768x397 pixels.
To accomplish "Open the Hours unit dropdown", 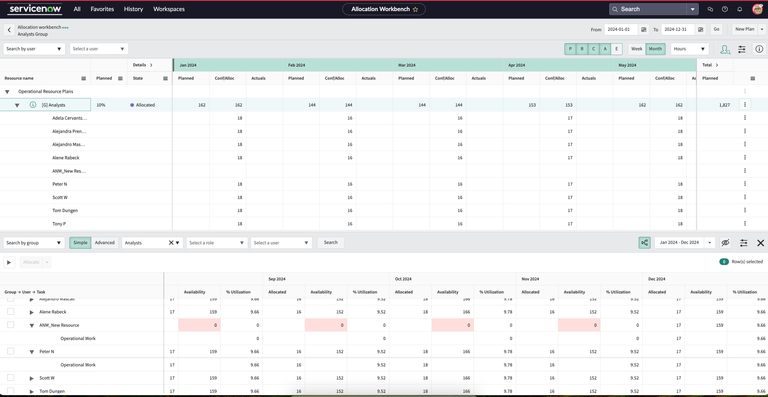I will 690,49.
